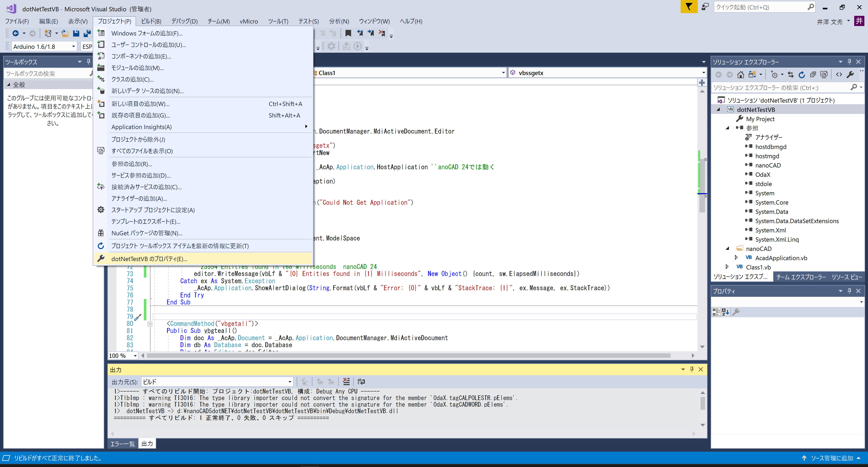
Task: Click the 井澤 文秀 account name
Action: pos(830,22)
